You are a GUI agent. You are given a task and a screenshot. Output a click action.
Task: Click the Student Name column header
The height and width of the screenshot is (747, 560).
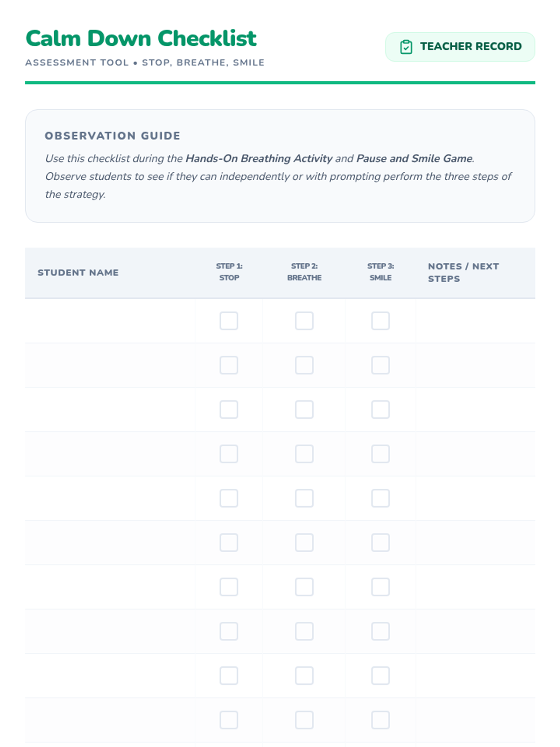tap(78, 273)
